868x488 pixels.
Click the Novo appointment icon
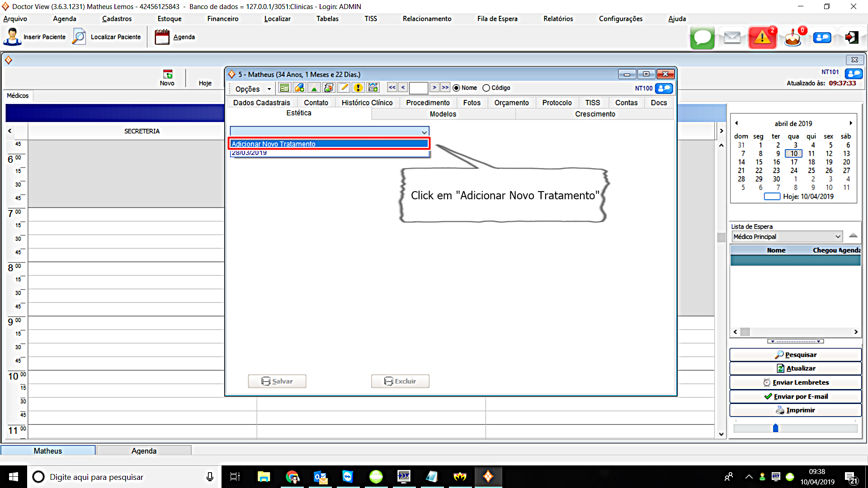[167, 75]
